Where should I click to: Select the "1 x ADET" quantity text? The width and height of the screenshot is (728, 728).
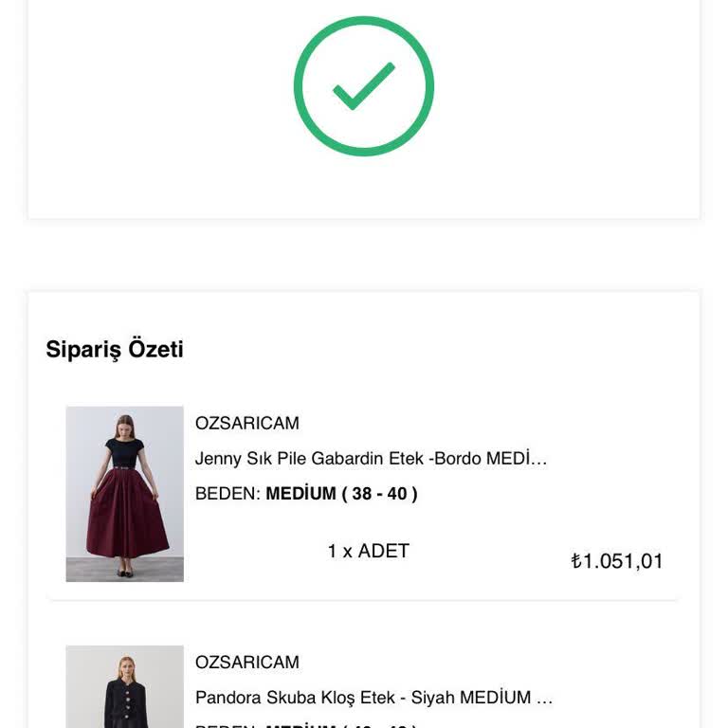pyautogui.click(x=368, y=551)
